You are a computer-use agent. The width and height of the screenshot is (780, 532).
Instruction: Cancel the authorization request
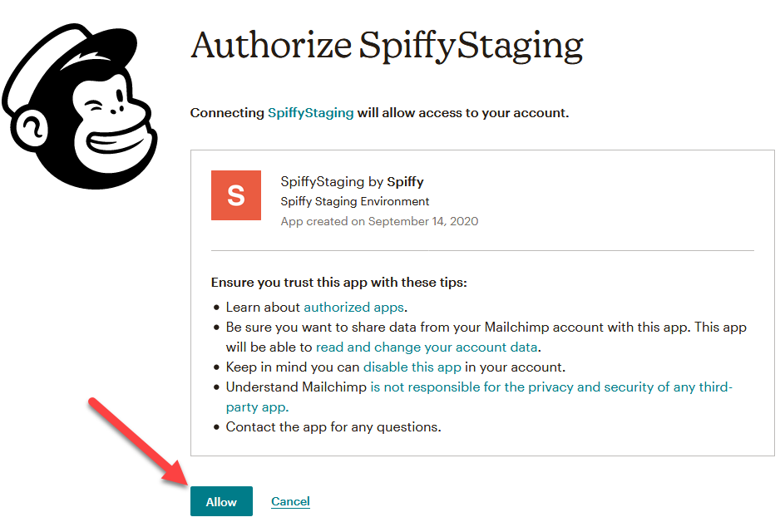pyautogui.click(x=290, y=501)
